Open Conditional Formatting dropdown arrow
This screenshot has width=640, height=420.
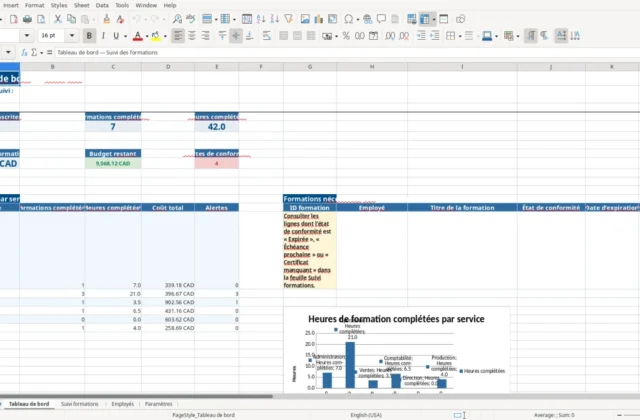518,36
